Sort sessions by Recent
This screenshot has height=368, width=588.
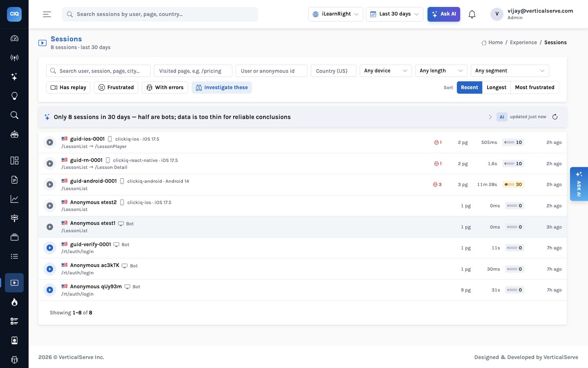click(x=470, y=88)
